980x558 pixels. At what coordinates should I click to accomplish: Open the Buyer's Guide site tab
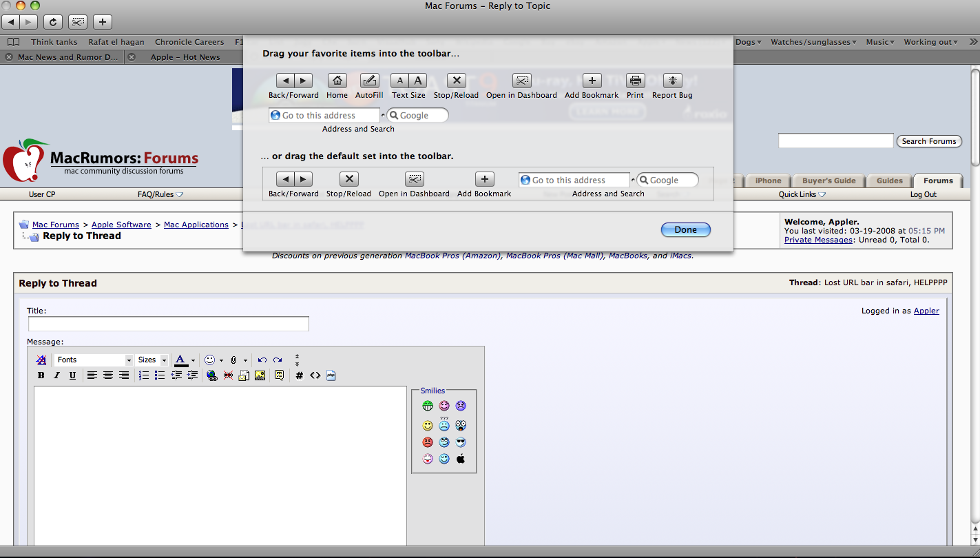tap(828, 180)
